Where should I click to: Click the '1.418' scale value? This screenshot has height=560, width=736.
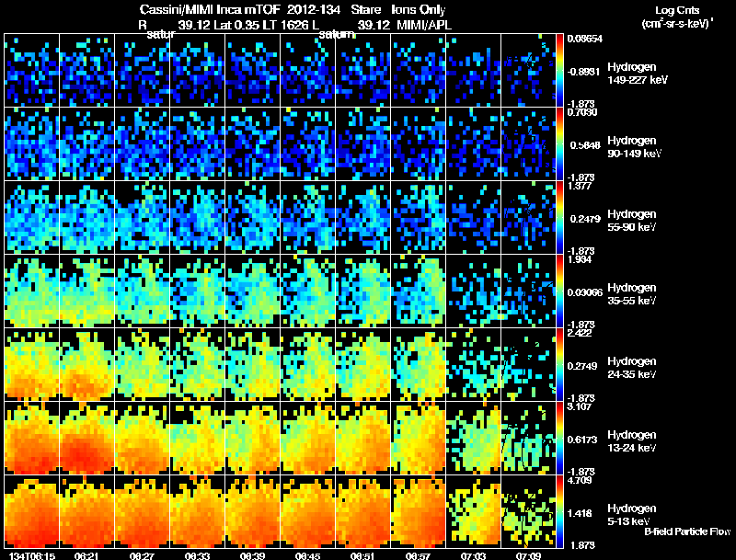coord(581,514)
